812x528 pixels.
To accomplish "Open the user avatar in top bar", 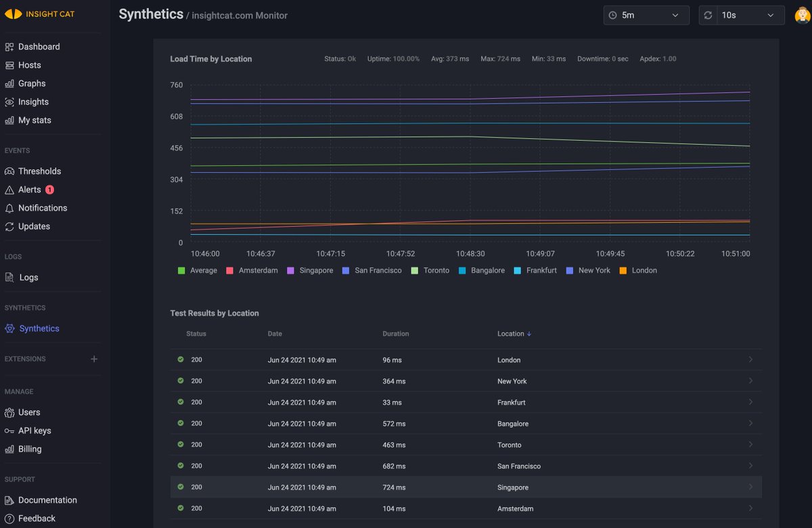I will click(803, 15).
